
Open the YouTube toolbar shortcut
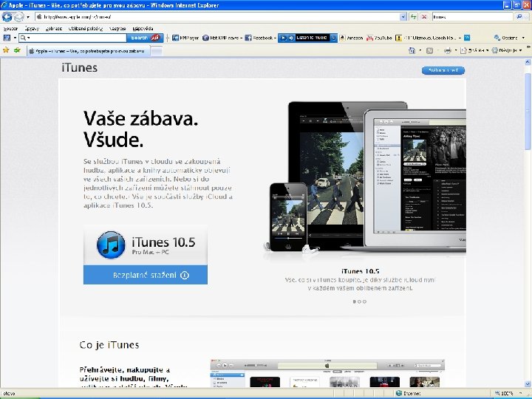click(379, 38)
